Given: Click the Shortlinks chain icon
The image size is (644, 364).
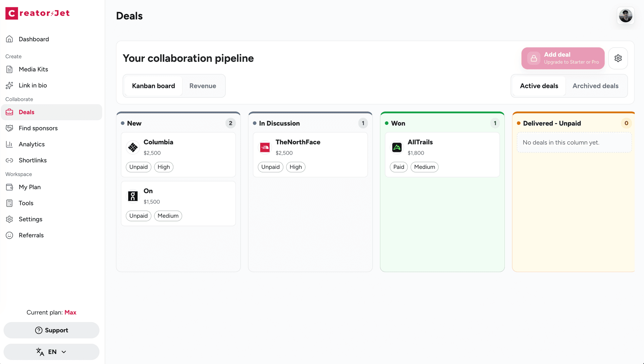Looking at the screenshot, I should [x=9, y=160].
